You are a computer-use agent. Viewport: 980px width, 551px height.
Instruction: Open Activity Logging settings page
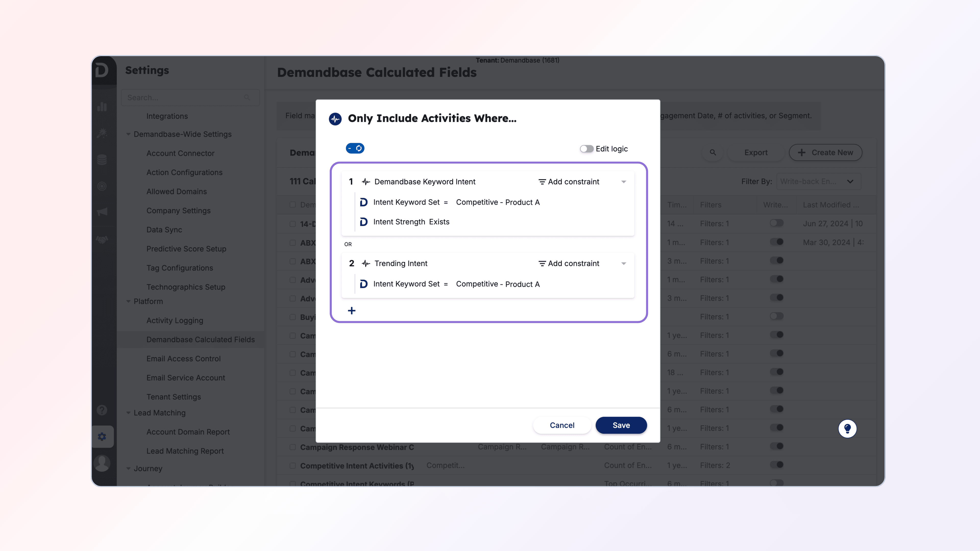(x=175, y=320)
